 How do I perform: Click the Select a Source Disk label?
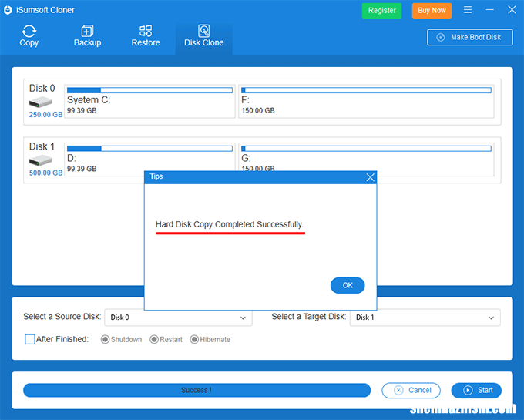pyautogui.click(x=62, y=317)
